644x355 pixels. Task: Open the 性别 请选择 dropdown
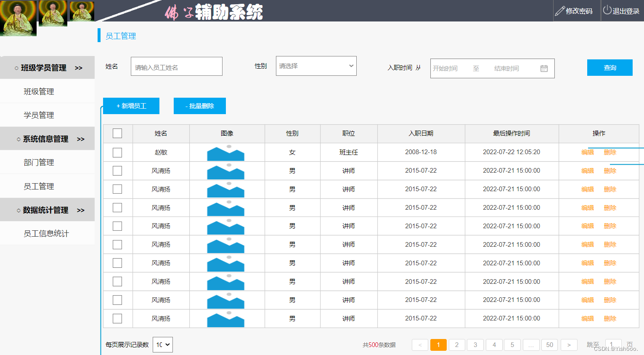tap(316, 66)
